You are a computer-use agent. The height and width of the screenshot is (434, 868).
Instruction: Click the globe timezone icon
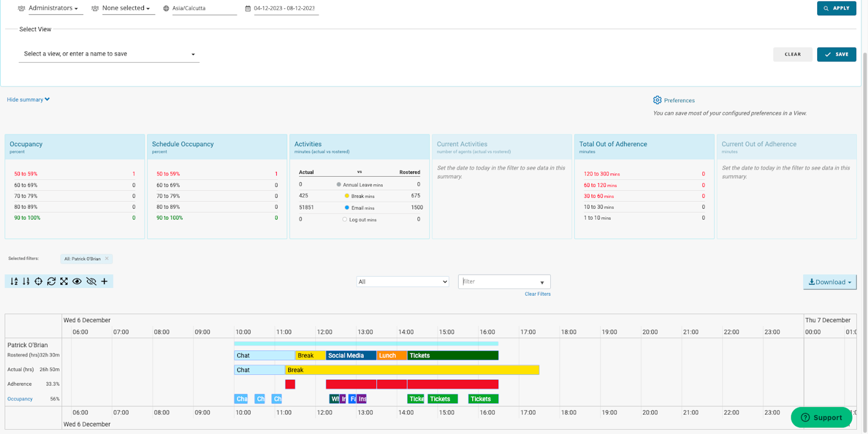(x=166, y=8)
